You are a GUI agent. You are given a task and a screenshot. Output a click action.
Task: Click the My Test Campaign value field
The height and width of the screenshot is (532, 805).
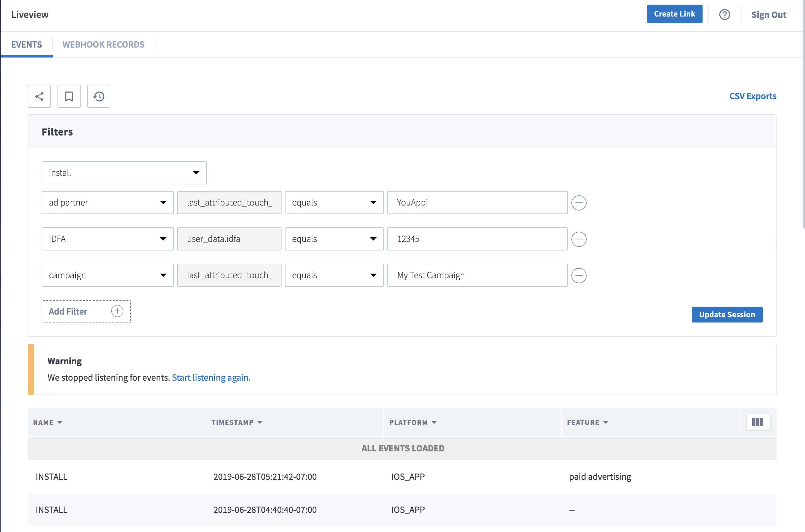(x=477, y=275)
